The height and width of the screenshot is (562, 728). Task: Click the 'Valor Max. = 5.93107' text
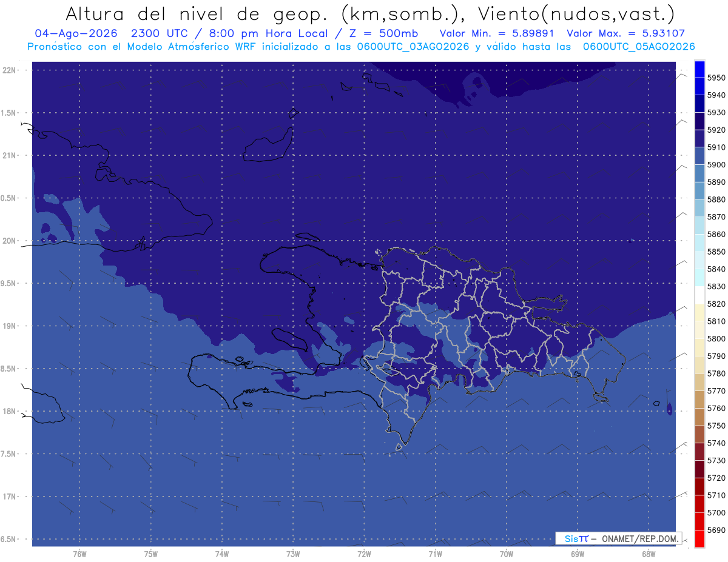(625, 33)
